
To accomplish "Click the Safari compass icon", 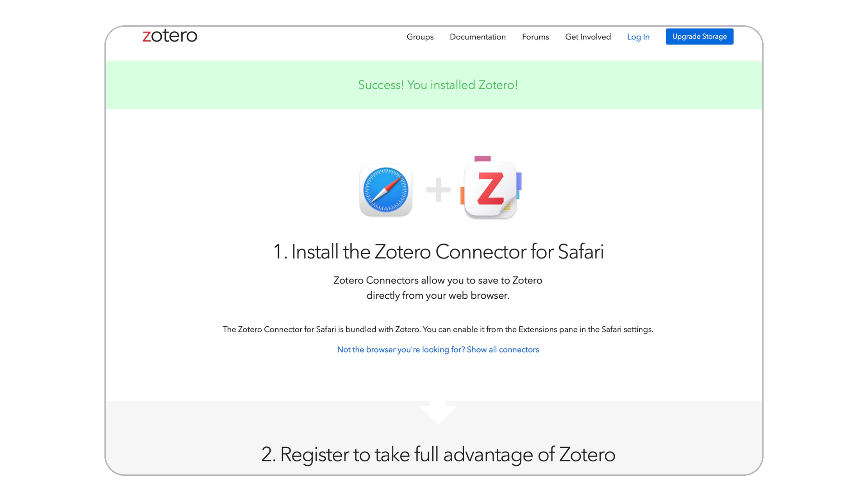I will 386,190.
